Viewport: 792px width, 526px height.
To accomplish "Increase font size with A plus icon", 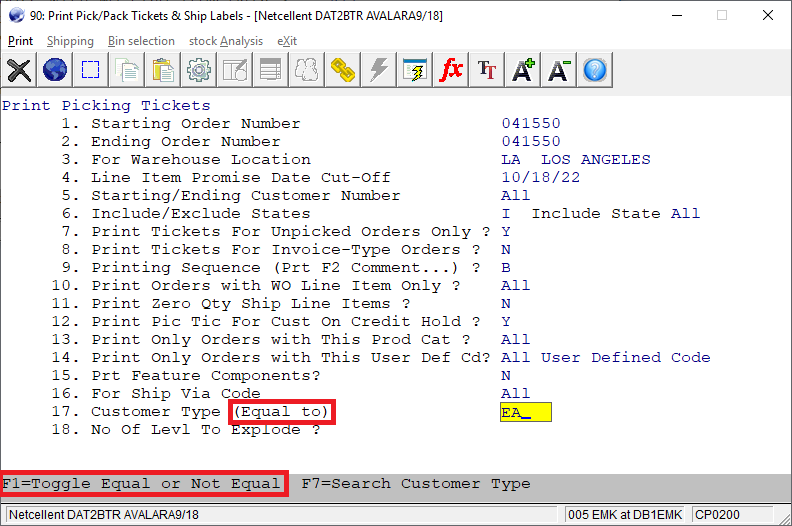I will [522, 70].
